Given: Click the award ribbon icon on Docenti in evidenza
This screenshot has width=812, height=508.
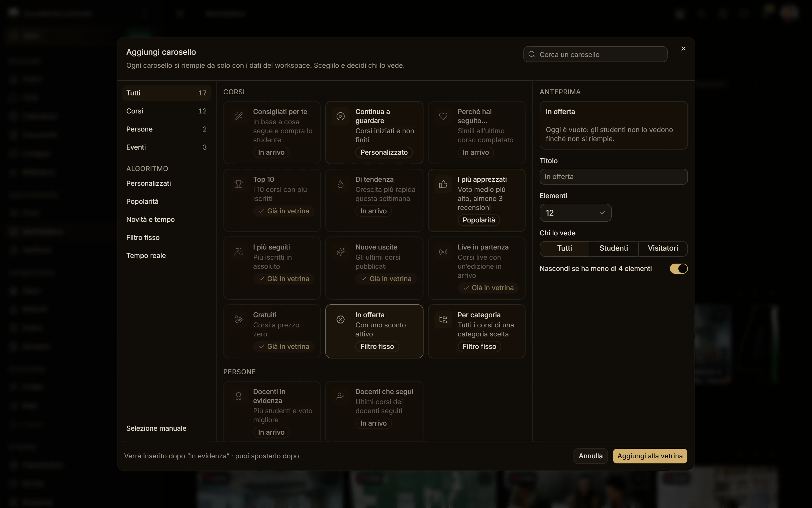Looking at the screenshot, I should point(238,397).
